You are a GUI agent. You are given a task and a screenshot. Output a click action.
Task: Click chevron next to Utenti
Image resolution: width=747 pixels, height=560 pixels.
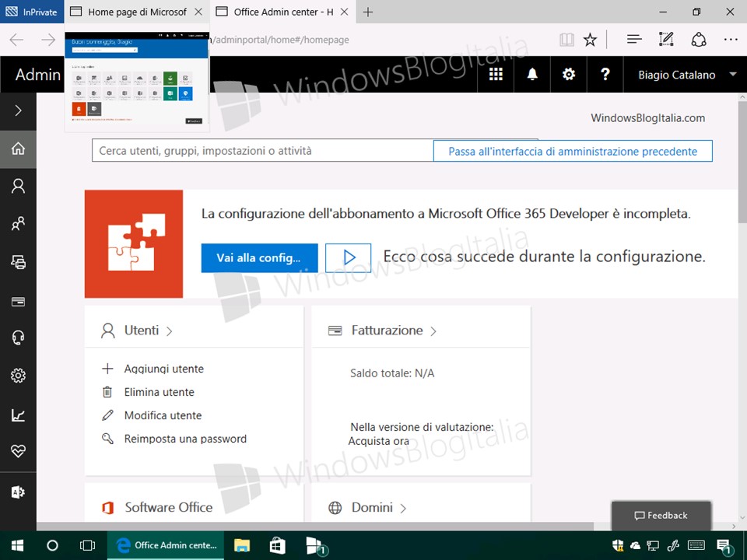(170, 331)
